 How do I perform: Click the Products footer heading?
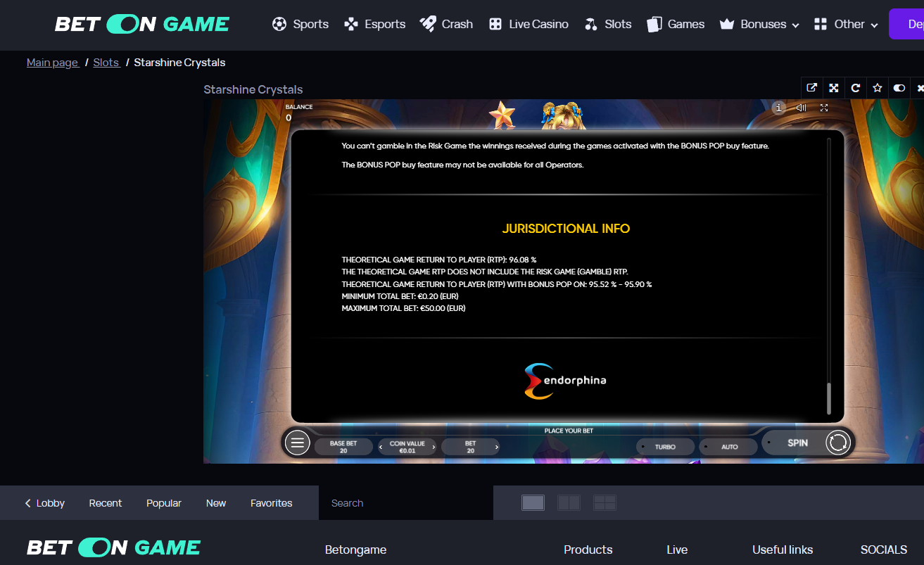(588, 550)
